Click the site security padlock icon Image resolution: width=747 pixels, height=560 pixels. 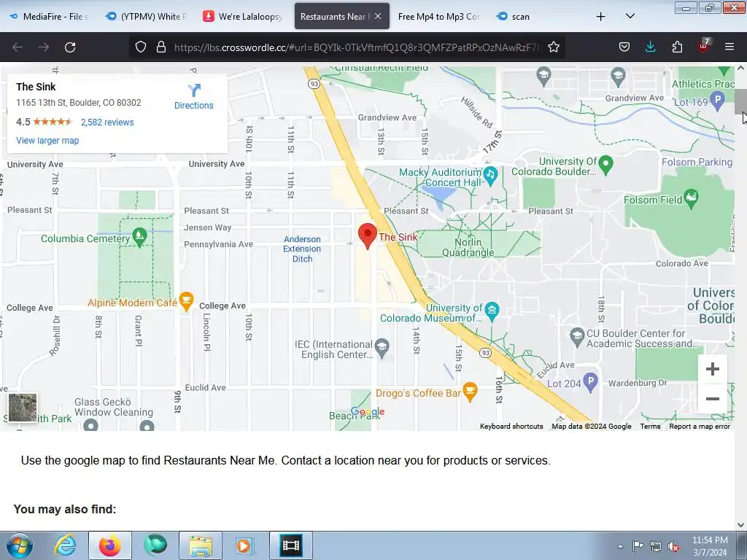(x=161, y=47)
